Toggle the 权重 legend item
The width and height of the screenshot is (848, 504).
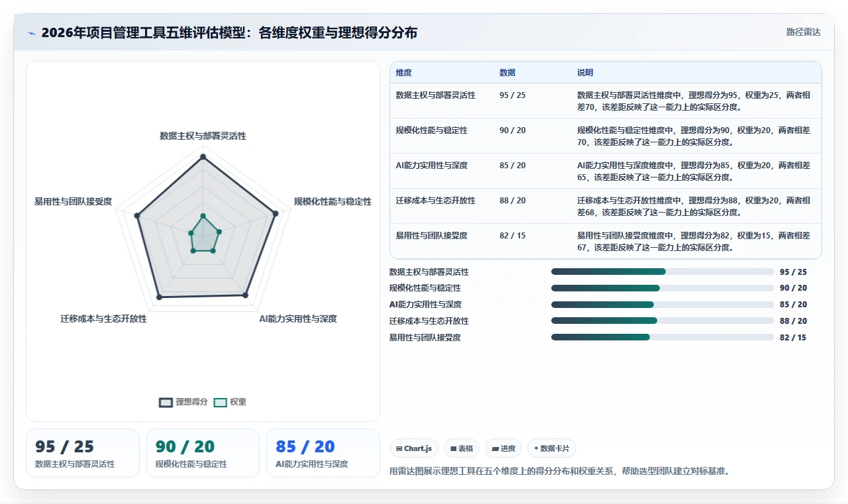point(230,402)
